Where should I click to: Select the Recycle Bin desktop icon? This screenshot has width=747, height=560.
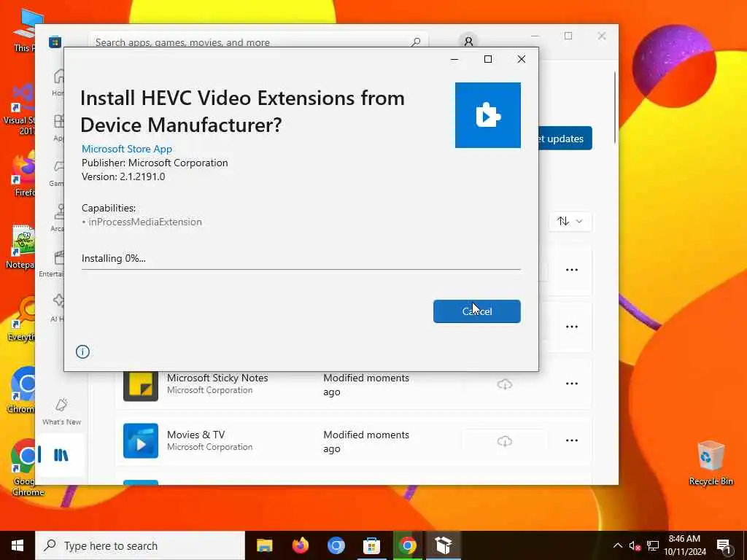pos(711,462)
